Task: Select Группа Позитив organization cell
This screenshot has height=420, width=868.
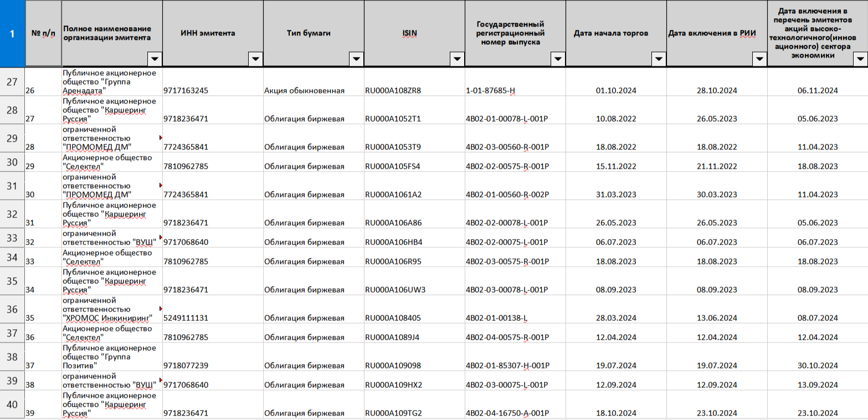Action: (112, 357)
